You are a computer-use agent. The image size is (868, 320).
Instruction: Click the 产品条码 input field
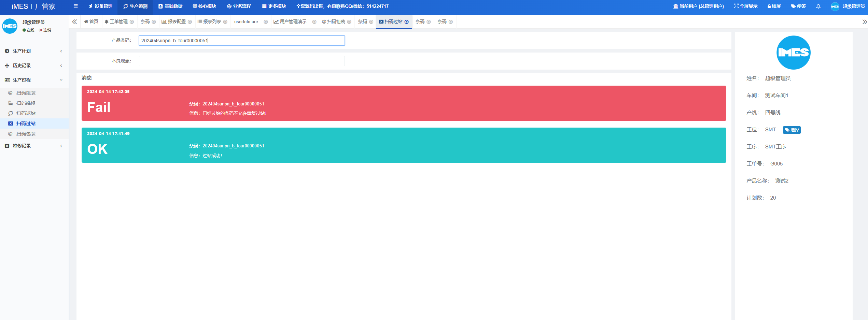(x=242, y=41)
